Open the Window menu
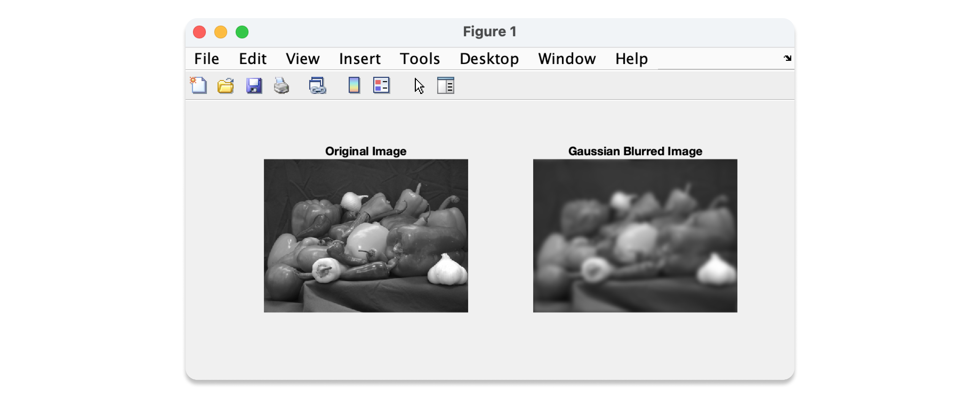Screen dimensions: 980x398 click(566, 59)
